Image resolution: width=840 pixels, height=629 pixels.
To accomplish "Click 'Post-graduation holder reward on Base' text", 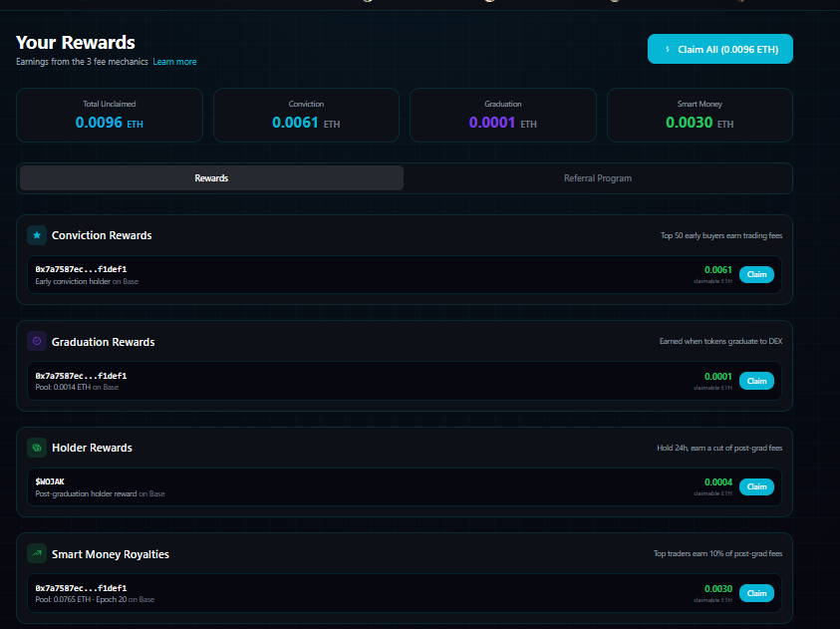I will [x=100, y=493].
